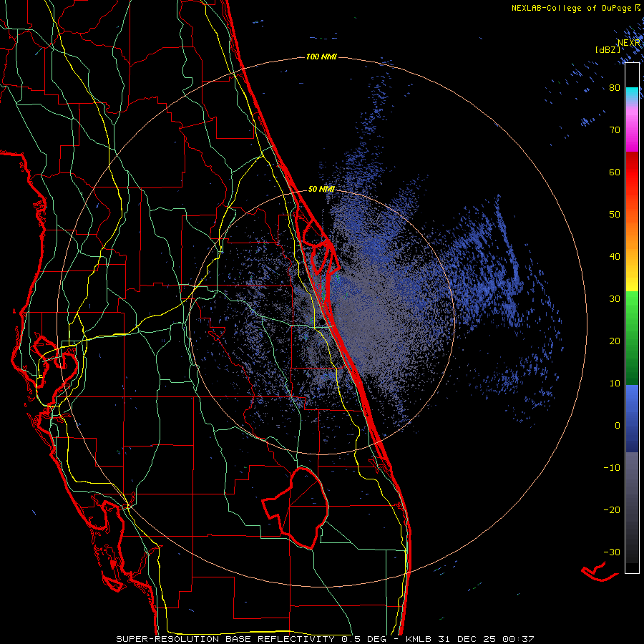This screenshot has width=644, height=644.
Task: Click the NEXR label above the color scale
Action: pos(629,43)
